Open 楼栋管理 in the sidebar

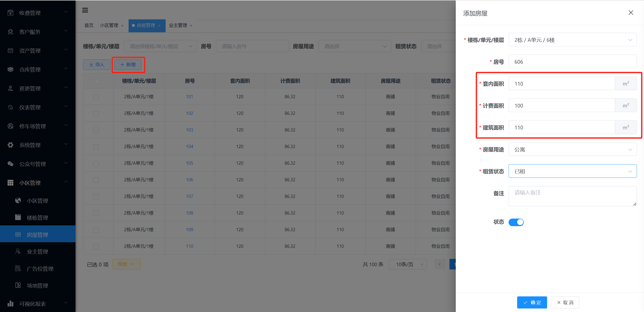38,218
